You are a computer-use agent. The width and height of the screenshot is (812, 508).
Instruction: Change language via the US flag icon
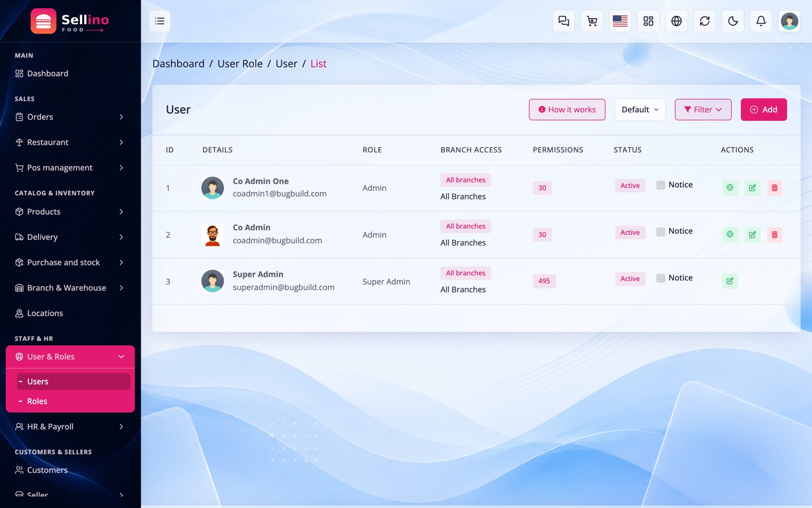click(620, 21)
